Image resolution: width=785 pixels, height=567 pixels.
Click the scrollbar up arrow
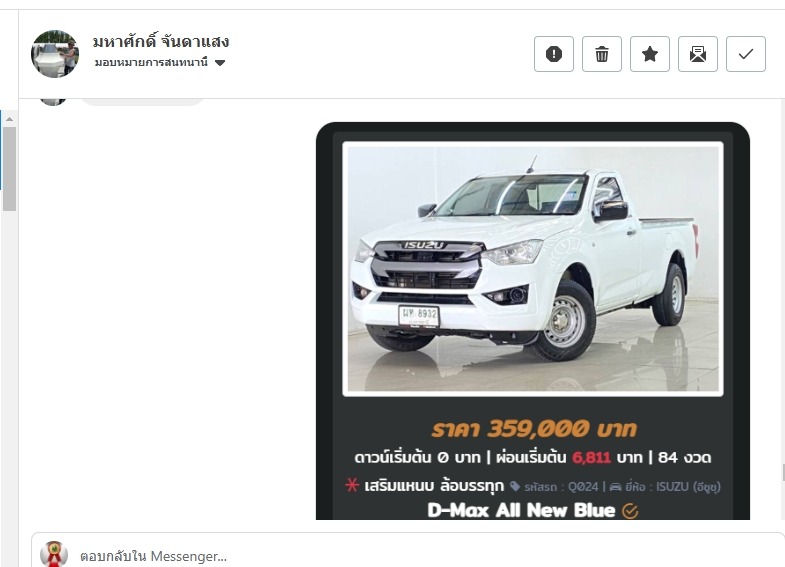pos(9,119)
